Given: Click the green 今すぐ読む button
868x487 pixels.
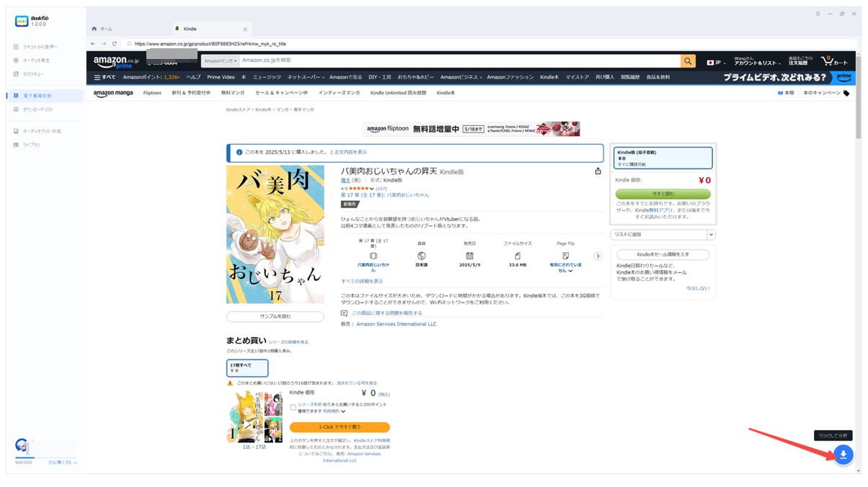Looking at the screenshot, I should (x=663, y=194).
